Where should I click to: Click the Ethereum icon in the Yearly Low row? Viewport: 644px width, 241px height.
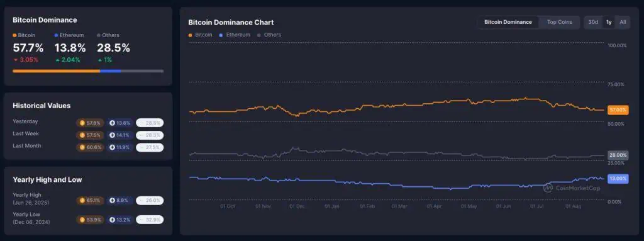pyautogui.click(x=112, y=220)
